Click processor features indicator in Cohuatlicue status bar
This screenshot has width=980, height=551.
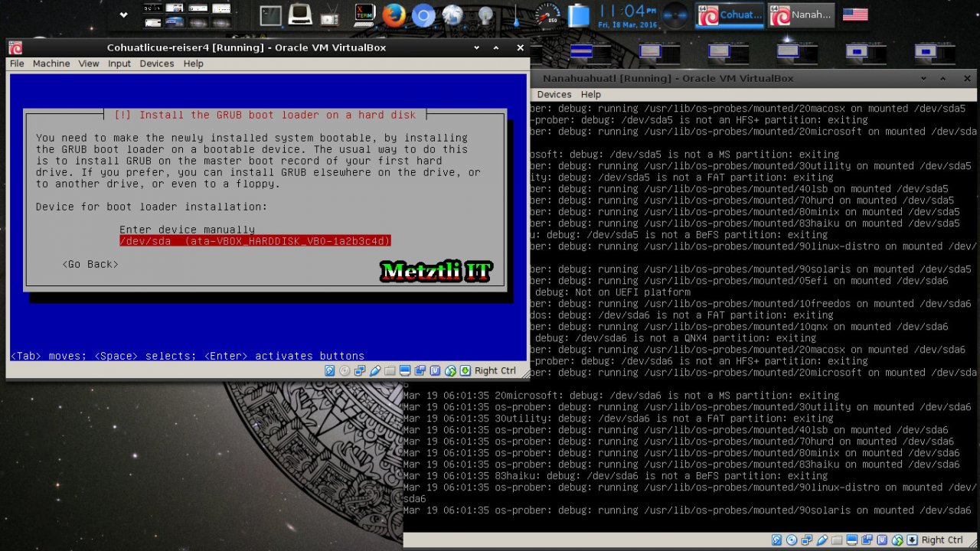[x=435, y=370]
